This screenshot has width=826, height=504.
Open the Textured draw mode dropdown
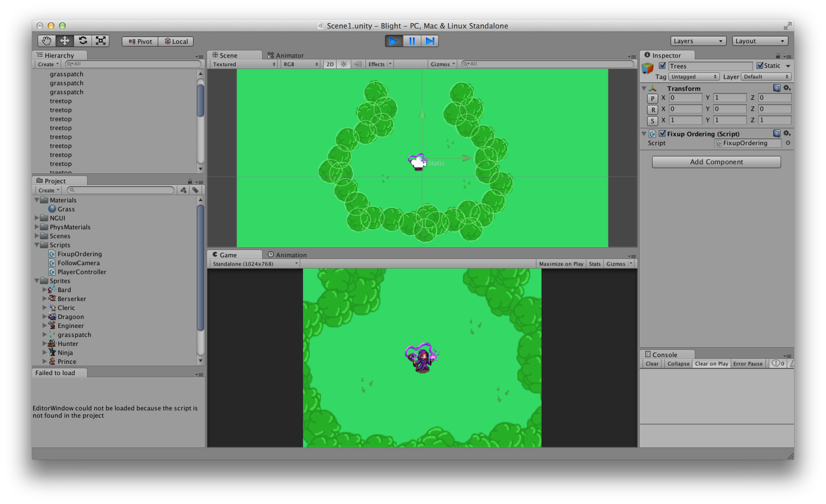coord(244,64)
